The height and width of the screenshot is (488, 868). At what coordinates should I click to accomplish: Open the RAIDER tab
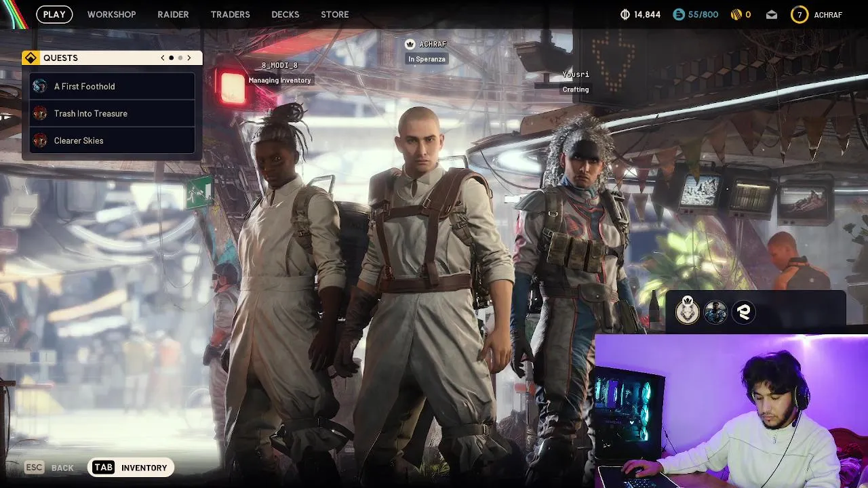[173, 14]
